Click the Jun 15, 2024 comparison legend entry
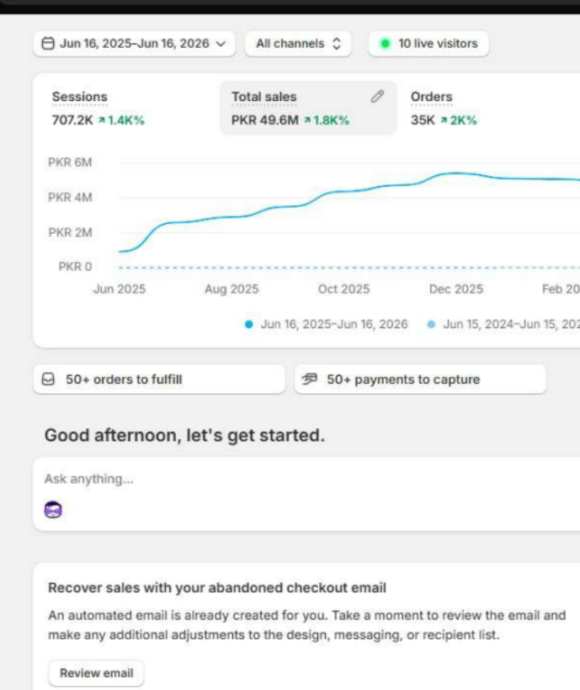This screenshot has height=690, width=580. click(503, 324)
